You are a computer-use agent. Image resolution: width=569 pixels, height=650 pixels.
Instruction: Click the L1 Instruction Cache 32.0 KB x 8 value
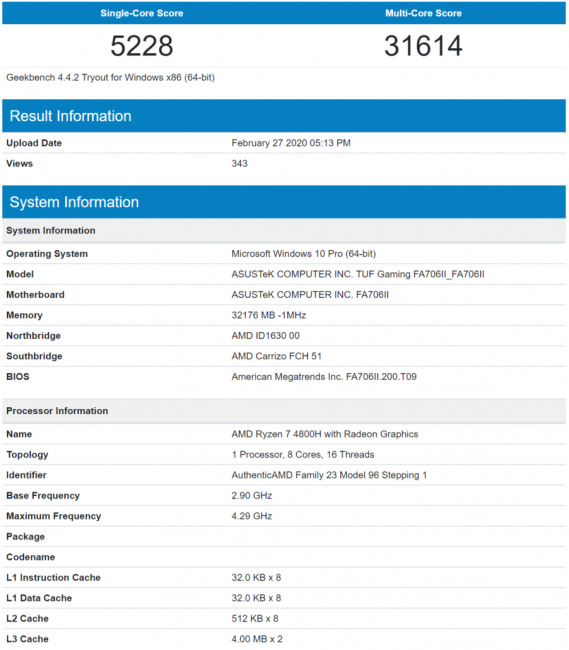coord(256,577)
